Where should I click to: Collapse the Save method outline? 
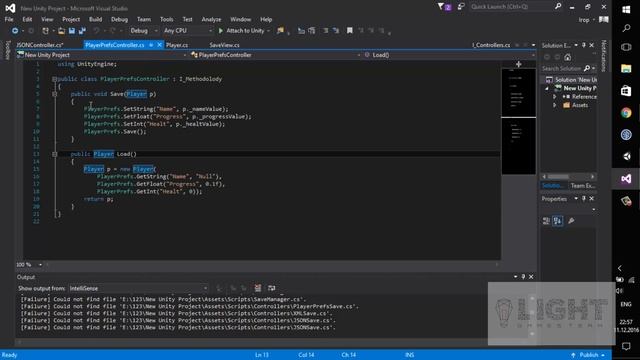pyautogui.click(x=54, y=94)
